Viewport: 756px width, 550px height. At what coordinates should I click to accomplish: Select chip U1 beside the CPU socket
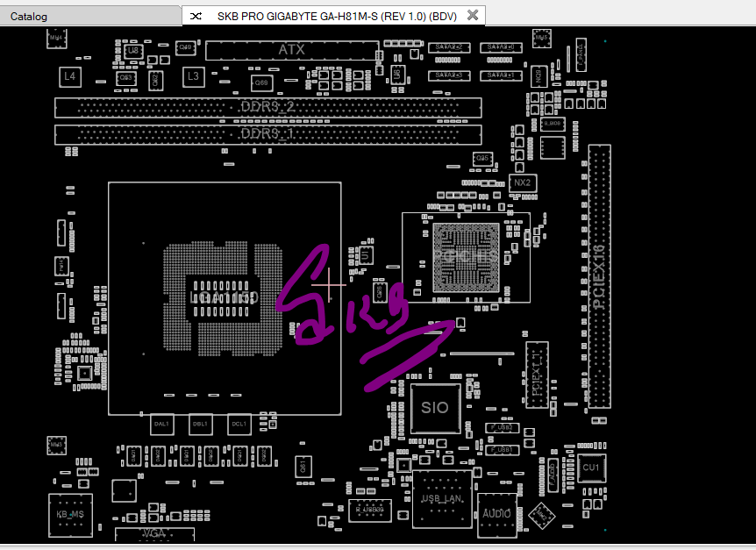(x=366, y=255)
